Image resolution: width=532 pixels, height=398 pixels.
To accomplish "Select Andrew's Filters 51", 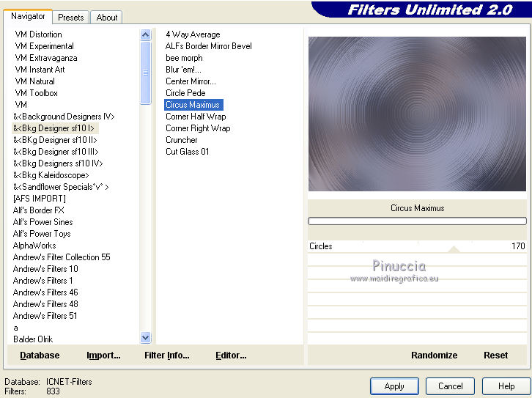I will pos(45,316).
